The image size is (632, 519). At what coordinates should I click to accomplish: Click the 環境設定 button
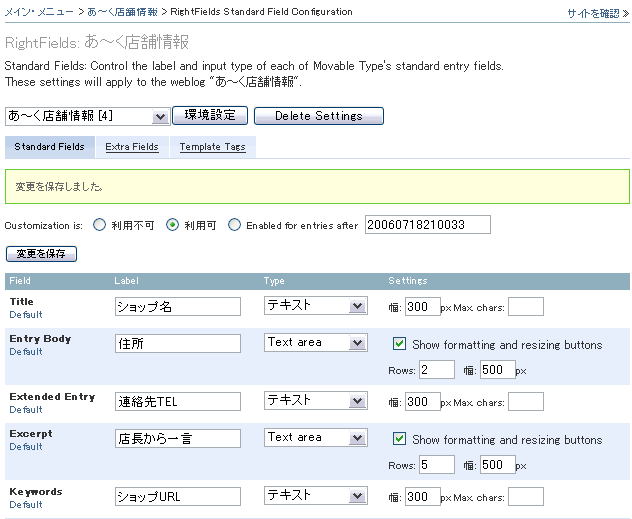[x=210, y=115]
